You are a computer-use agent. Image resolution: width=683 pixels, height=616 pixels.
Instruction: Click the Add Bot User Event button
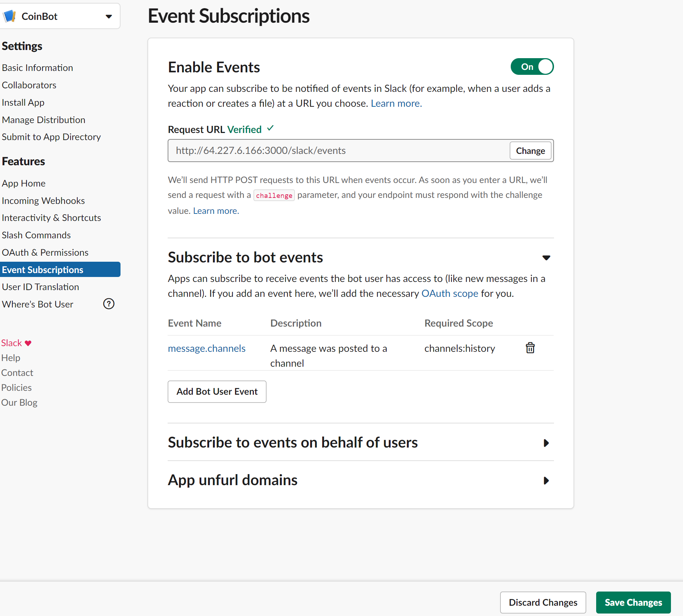click(x=217, y=392)
